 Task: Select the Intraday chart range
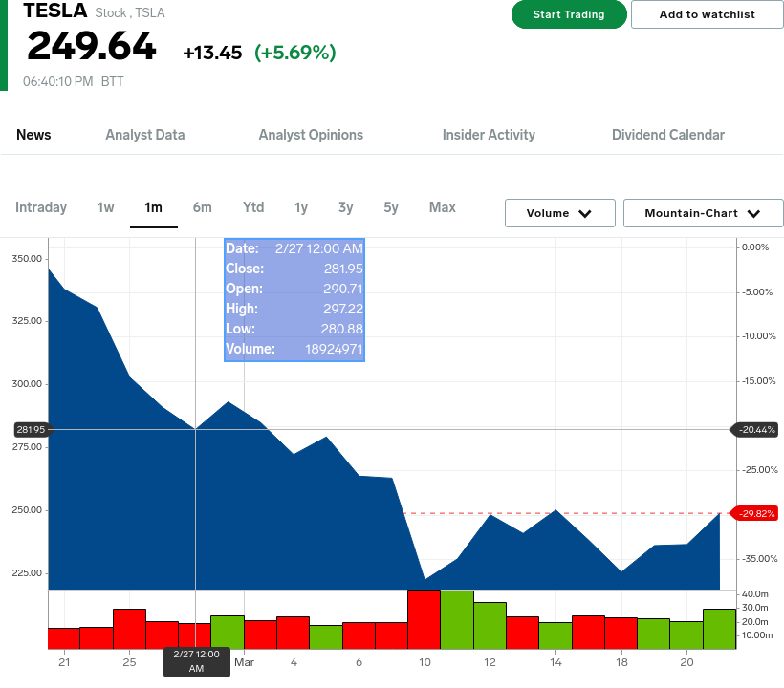point(41,207)
